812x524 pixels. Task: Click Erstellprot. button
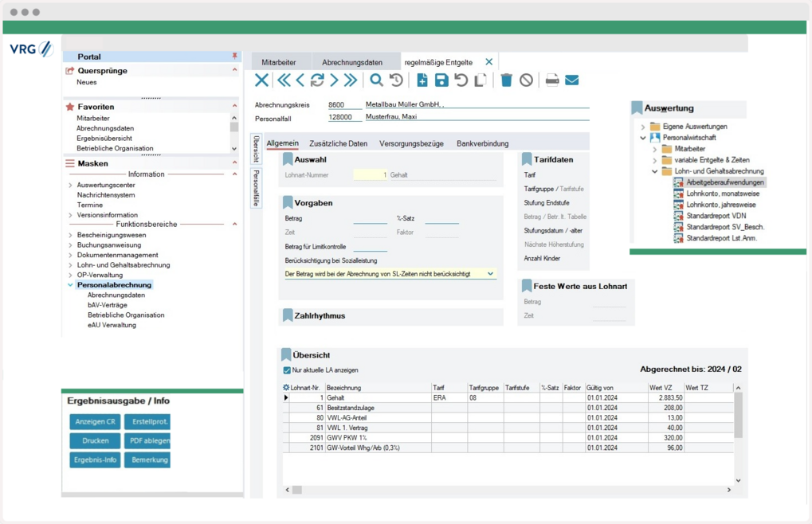[147, 421]
